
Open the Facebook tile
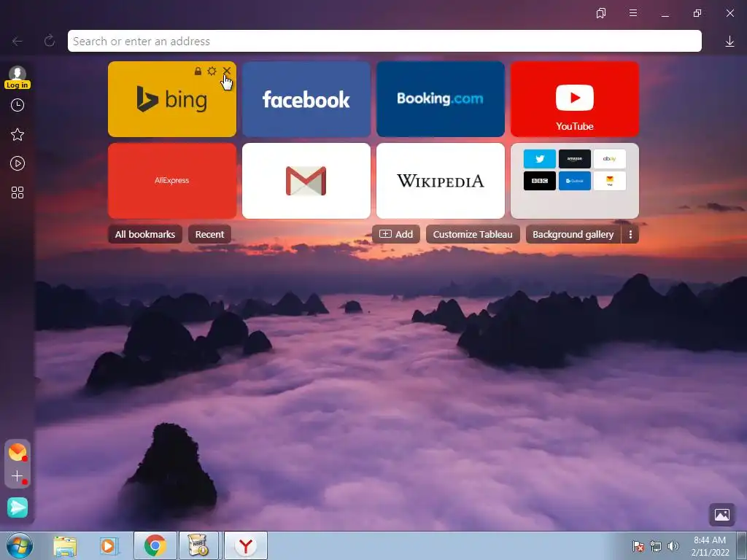pyautogui.click(x=306, y=99)
